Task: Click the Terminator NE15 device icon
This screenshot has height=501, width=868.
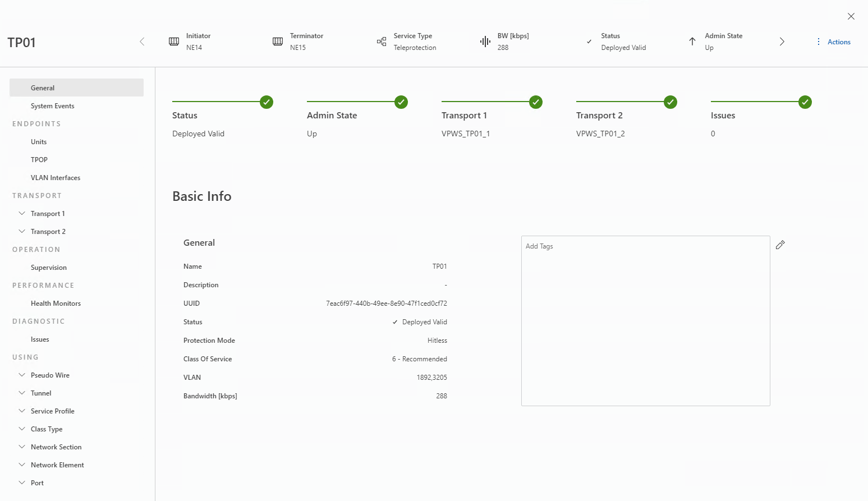Action: 278,42
